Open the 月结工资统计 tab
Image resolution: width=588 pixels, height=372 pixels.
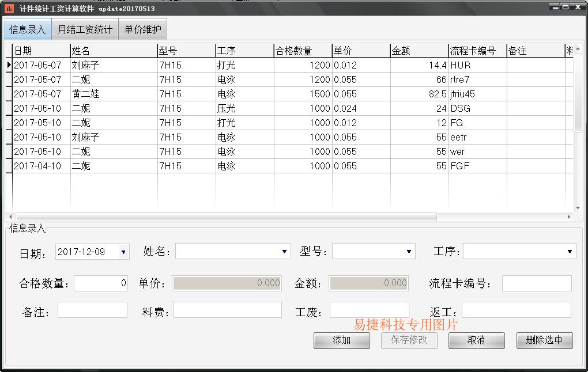[85, 29]
